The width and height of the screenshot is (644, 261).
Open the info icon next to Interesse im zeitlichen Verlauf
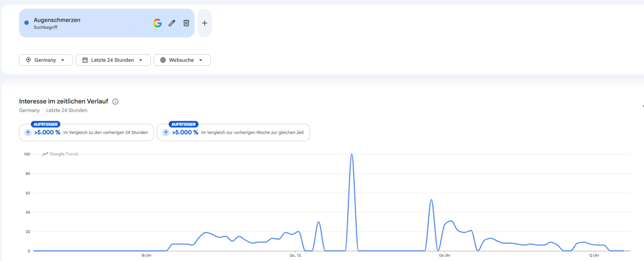tap(115, 102)
